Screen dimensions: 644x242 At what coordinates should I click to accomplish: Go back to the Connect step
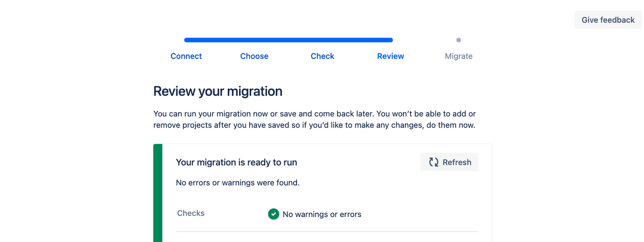coord(186,56)
